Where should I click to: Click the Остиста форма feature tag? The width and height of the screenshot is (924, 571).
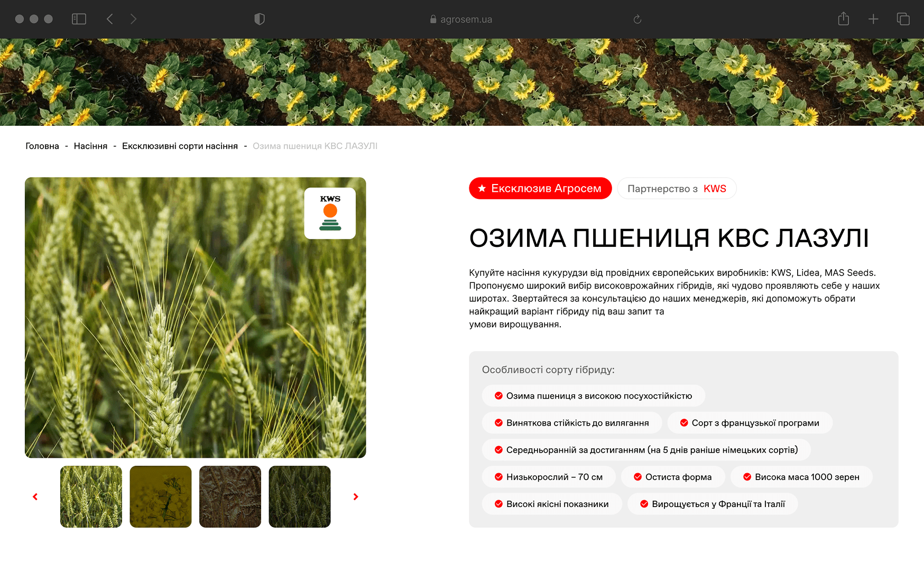[672, 477]
